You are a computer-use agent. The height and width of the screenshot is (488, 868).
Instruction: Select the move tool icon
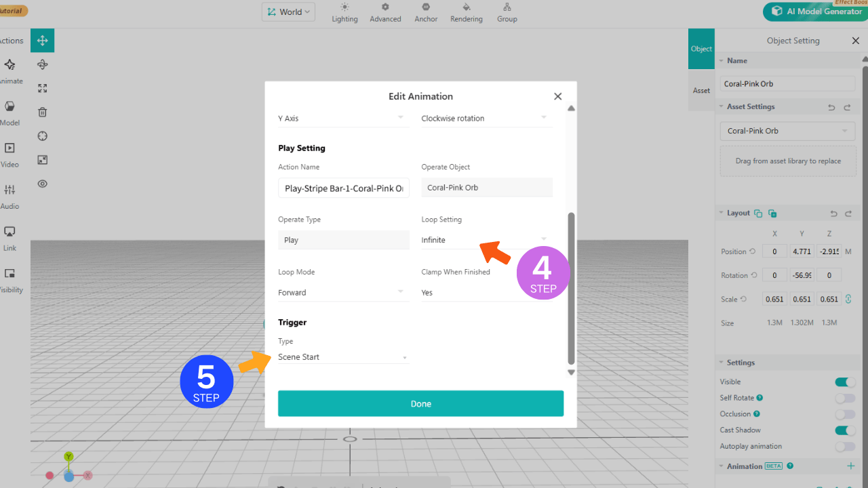point(42,41)
